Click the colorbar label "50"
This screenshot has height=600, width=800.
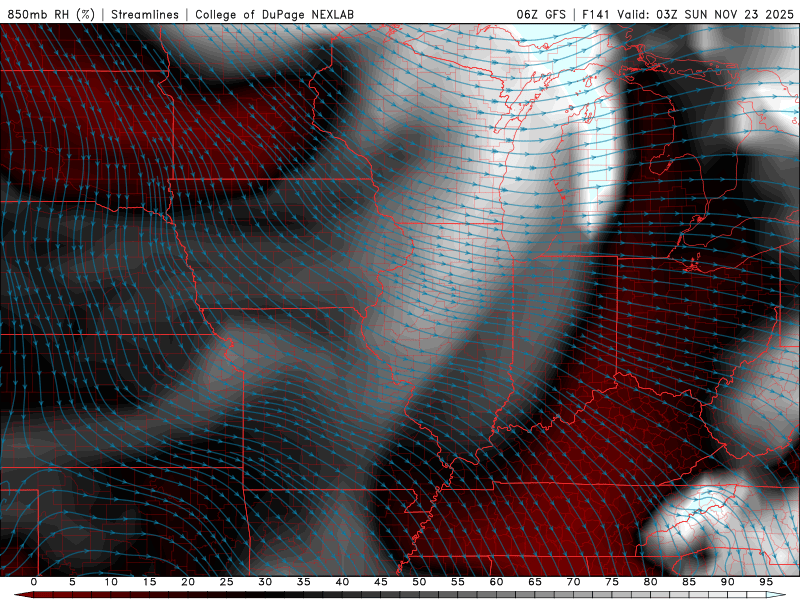[x=419, y=582]
